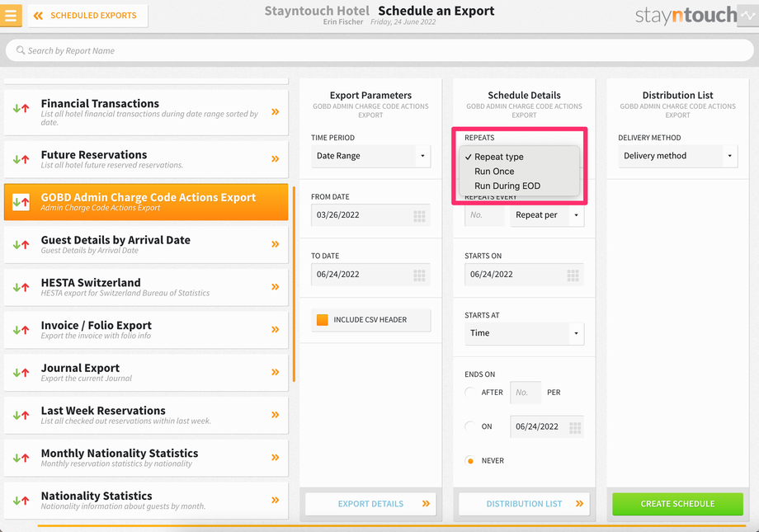This screenshot has height=532, width=759.
Task: Choose Repeat type option in Repeats list
Action: pos(520,157)
